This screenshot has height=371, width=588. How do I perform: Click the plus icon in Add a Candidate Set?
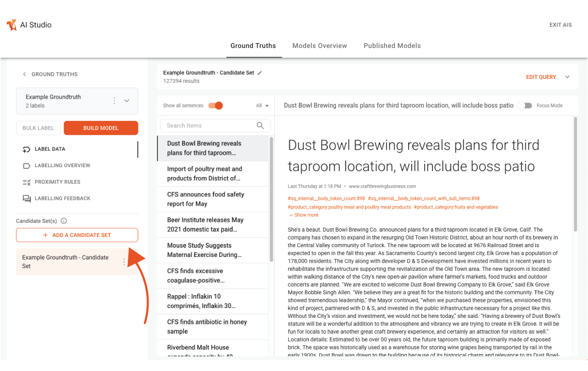(45, 235)
